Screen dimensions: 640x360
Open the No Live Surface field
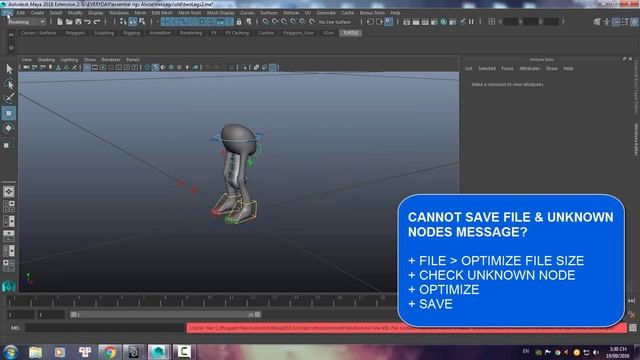pos(335,22)
